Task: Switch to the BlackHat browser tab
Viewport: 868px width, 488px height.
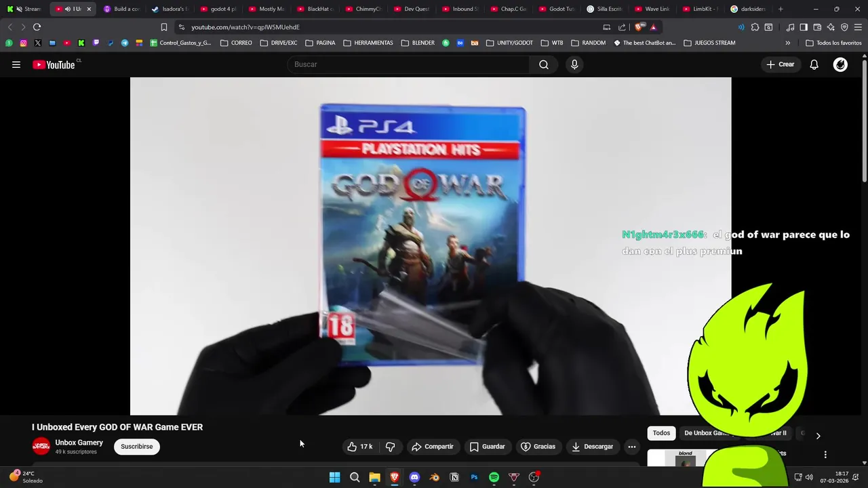Action: click(x=315, y=9)
